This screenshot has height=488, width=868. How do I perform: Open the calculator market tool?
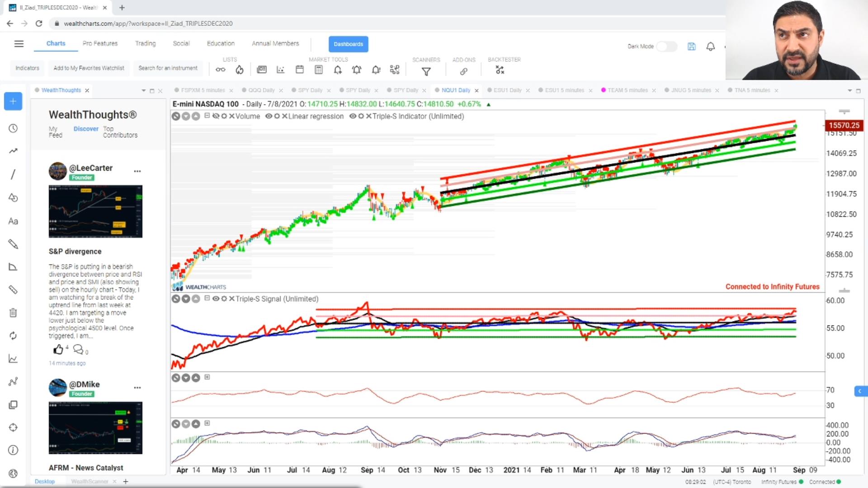(x=319, y=70)
